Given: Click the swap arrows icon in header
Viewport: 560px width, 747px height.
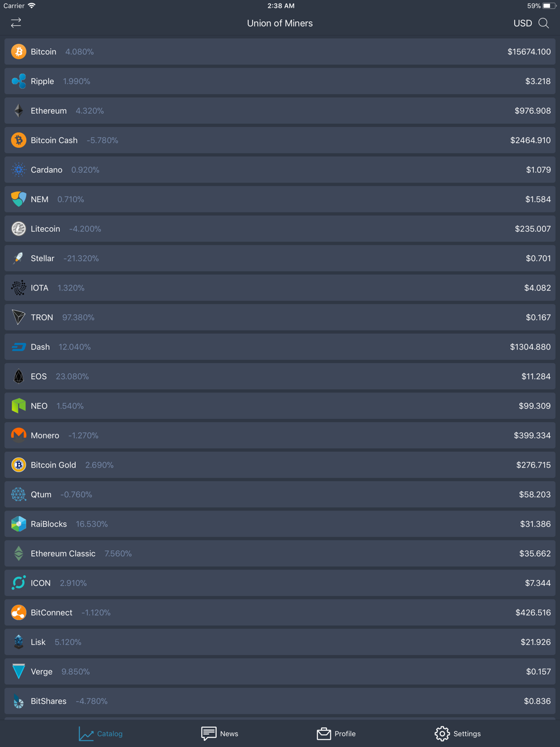Looking at the screenshot, I should (x=16, y=23).
